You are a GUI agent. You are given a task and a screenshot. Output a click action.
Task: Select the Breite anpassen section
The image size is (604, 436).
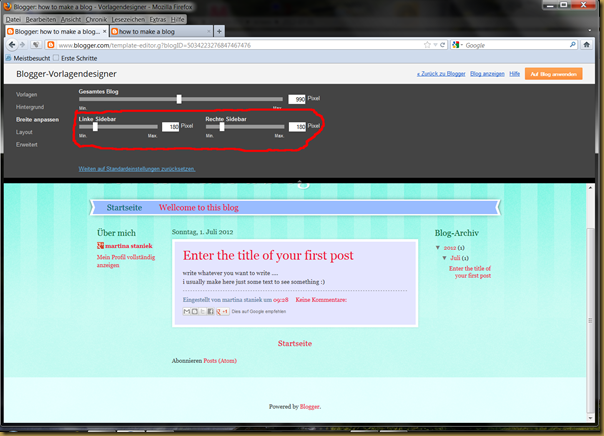pos(37,119)
